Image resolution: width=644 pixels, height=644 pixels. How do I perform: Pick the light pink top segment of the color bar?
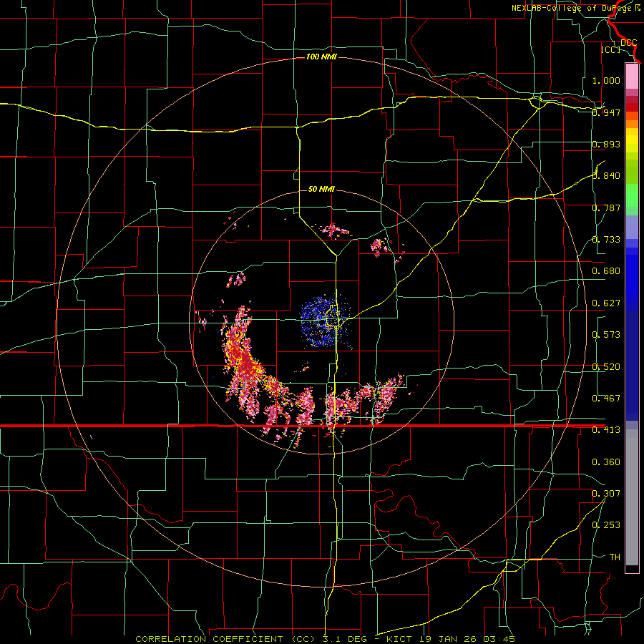point(632,77)
